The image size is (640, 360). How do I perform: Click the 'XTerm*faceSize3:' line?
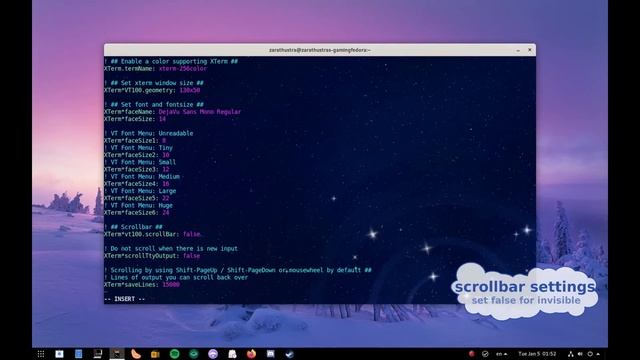pos(137,169)
